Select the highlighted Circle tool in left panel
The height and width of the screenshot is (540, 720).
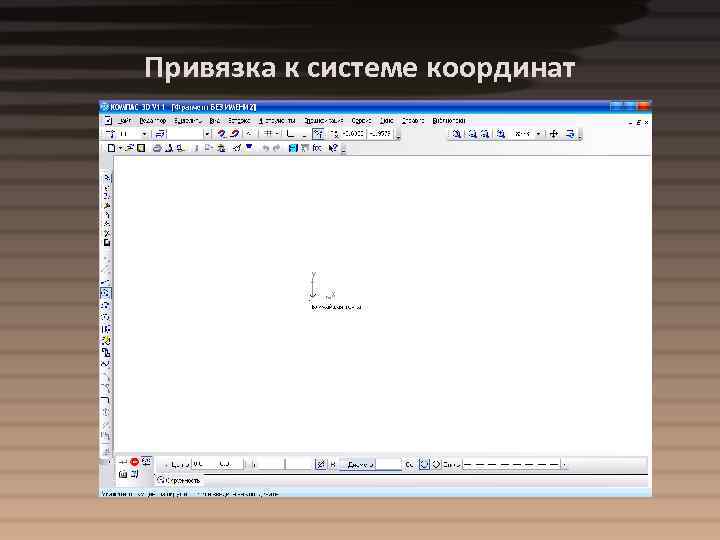[x=106, y=293]
